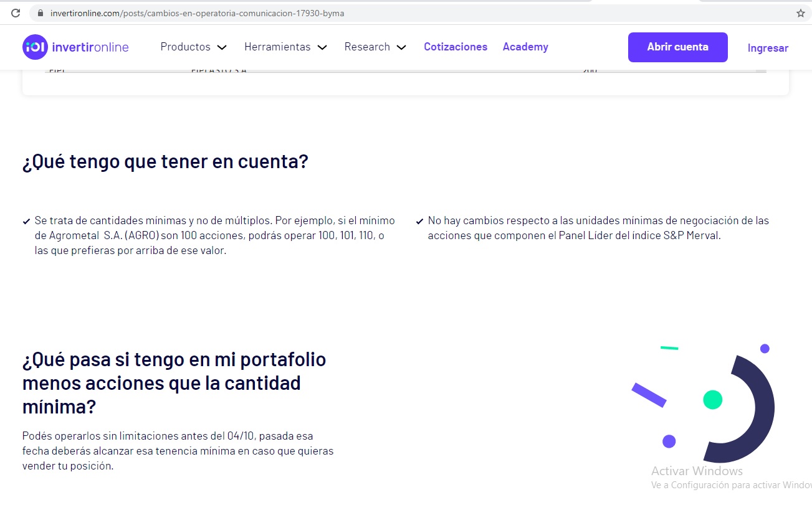This screenshot has width=812, height=510.
Task: Open the Cotizaciones menu item
Action: click(456, 47)
